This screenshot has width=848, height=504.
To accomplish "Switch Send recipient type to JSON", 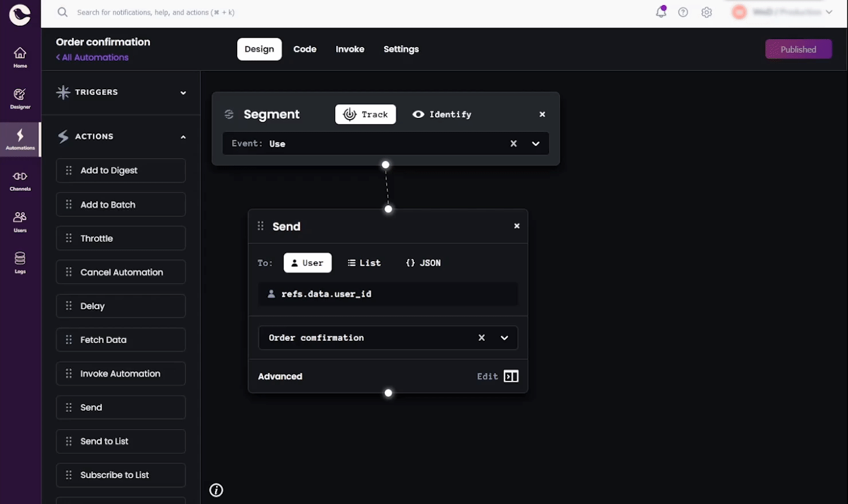I will (x=422, y=262).
